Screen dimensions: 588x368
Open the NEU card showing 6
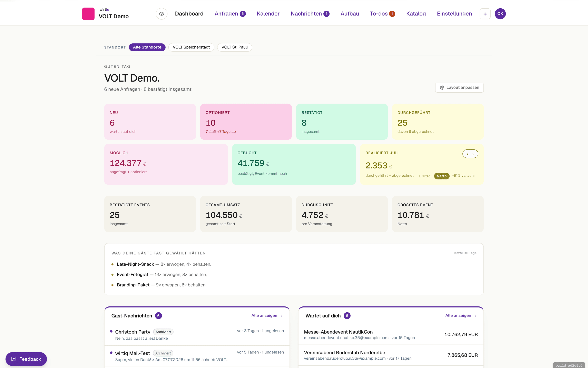[150, 122]
